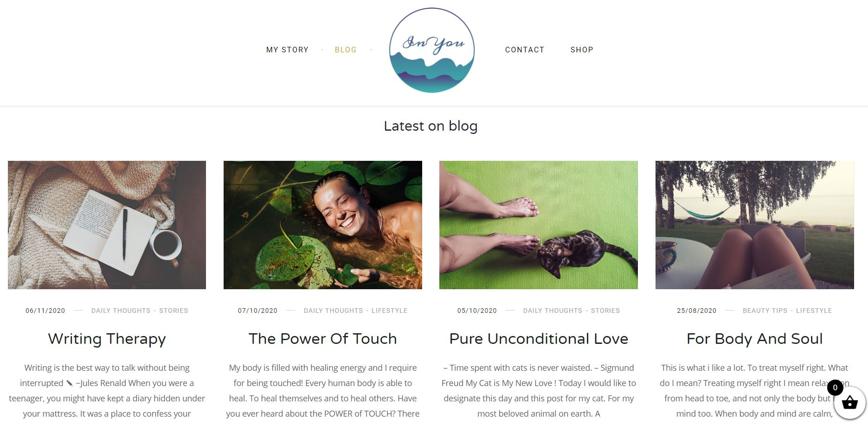
Task: Open the shopping basket cart icon
Action: pyautogui.click(x=849, y=403)
